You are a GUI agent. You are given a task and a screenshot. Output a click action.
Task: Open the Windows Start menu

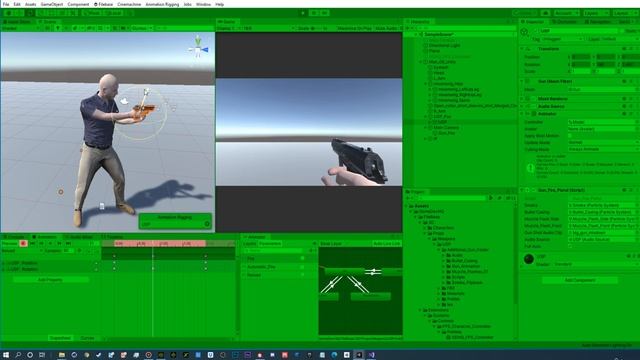6,355
